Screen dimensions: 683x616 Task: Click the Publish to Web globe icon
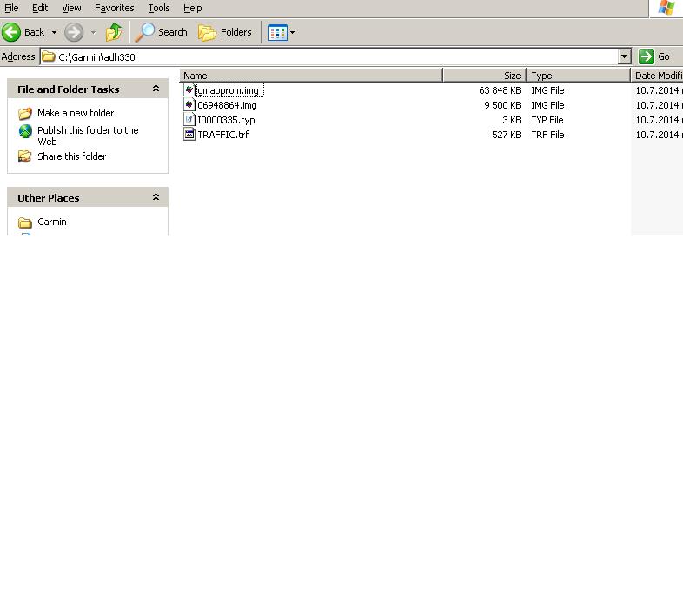click(25, 130)
